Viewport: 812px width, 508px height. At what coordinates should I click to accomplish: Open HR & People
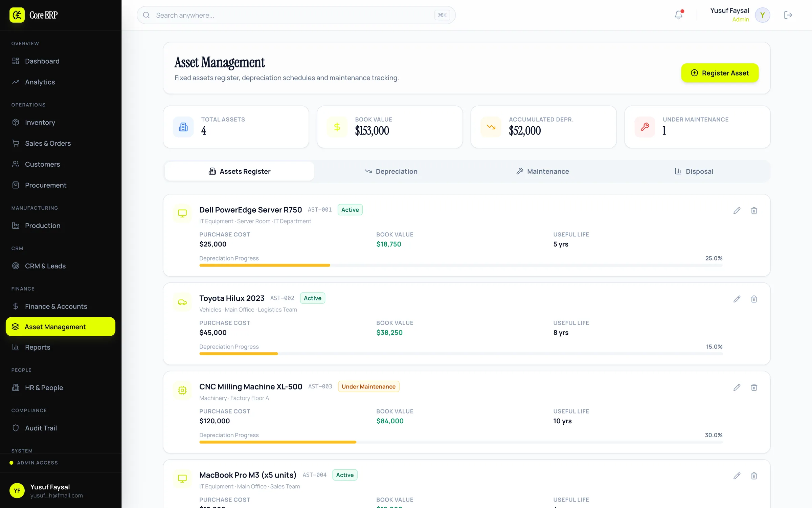[61, 387]
